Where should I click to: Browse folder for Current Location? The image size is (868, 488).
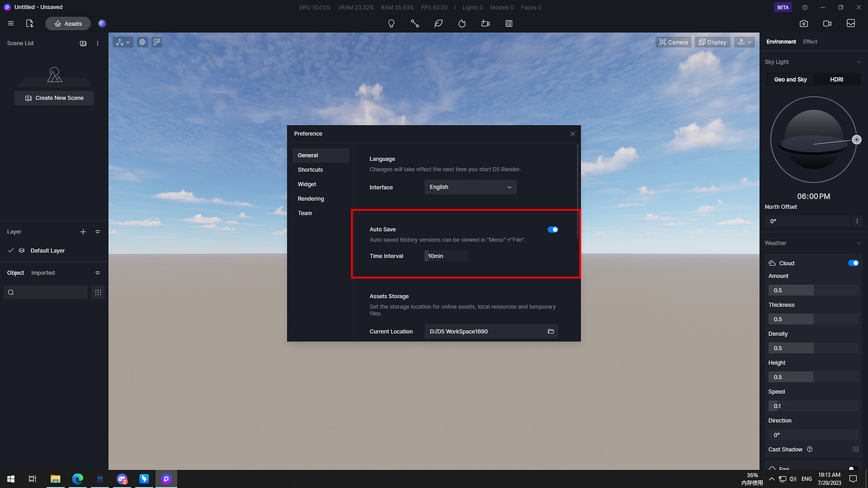(x=551, y=331)
